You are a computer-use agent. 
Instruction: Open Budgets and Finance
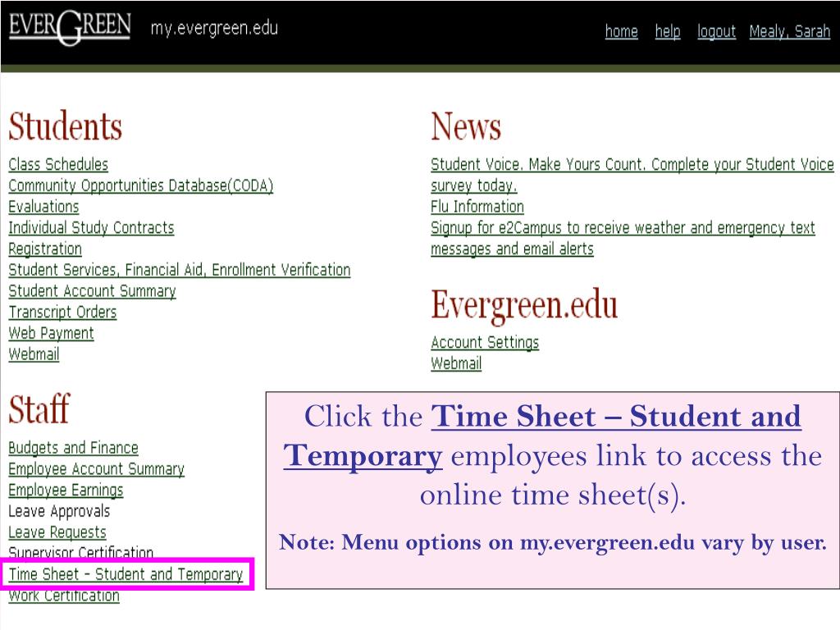pos(73,448)
